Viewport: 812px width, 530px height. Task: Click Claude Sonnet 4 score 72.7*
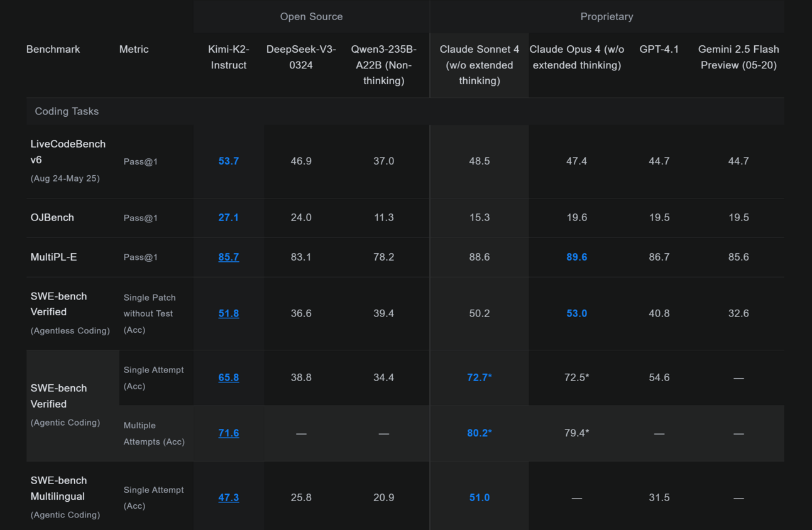tap(480, 377)
